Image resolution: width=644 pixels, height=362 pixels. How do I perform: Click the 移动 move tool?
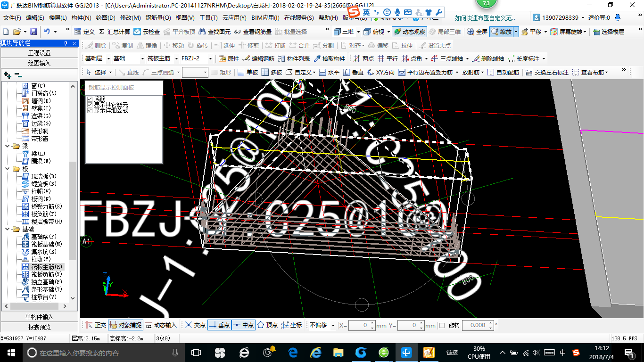tap(173, 46)
